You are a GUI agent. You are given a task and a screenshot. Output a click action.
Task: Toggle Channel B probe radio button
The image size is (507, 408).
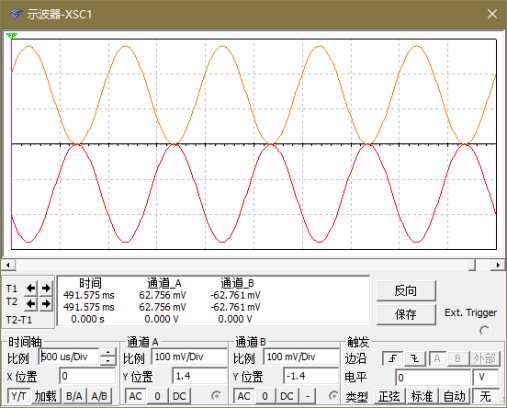coord(333,396)
